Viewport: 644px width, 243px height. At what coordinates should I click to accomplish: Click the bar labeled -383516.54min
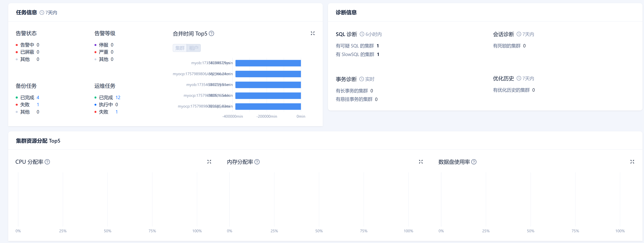tap(268, 96)
